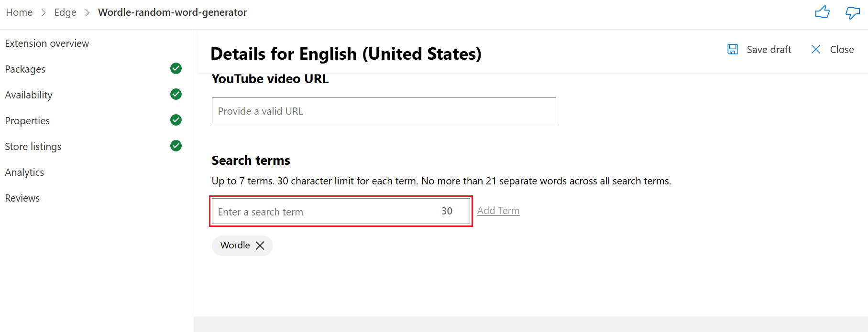Image resolution: width=868 pixels, height=332 pixels.
Task: Switch to the Analytics section
Action: pos(24,172)
